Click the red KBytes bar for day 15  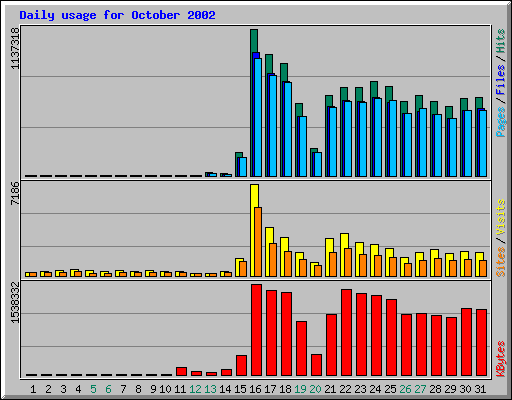coord(241,365)
